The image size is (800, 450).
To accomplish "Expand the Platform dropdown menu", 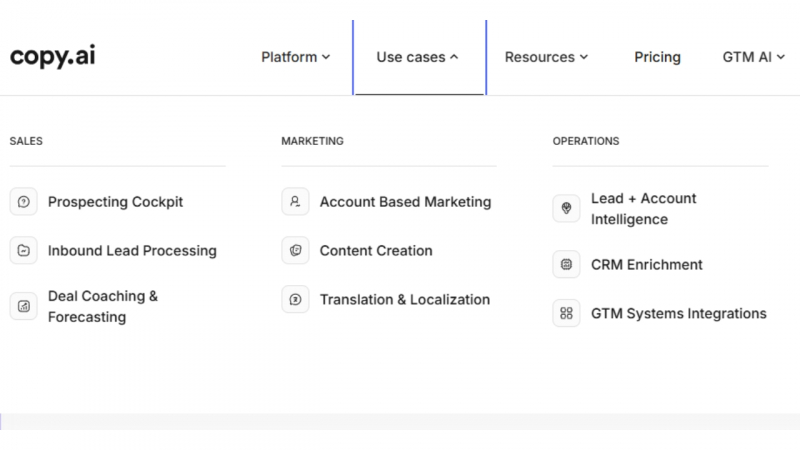I will (295, 57).
